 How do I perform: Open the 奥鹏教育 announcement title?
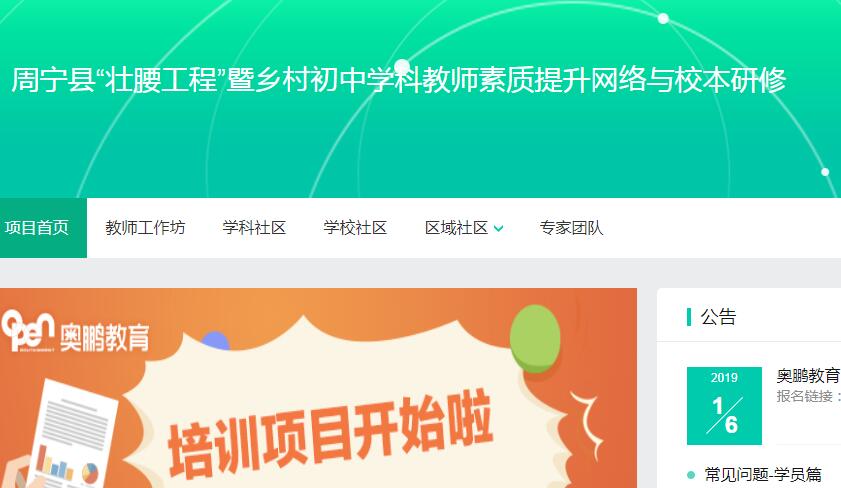click(x=808, y=375)
